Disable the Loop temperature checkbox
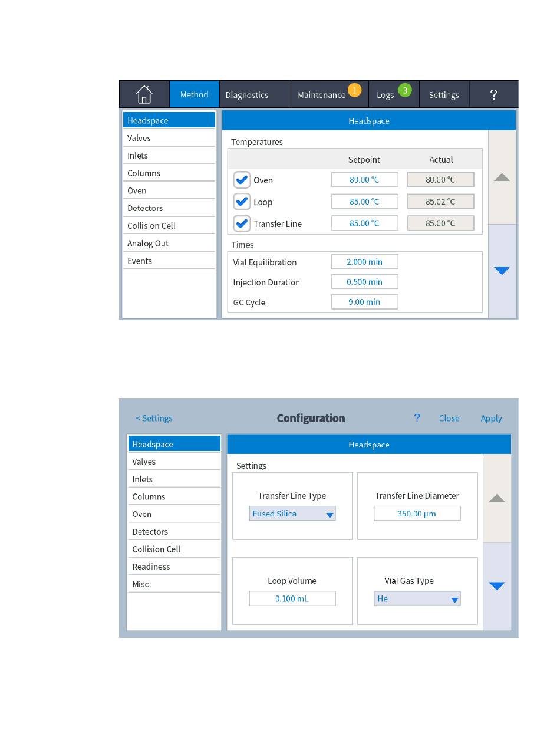Screen dimensions: 560x747 tap(242, 202)
